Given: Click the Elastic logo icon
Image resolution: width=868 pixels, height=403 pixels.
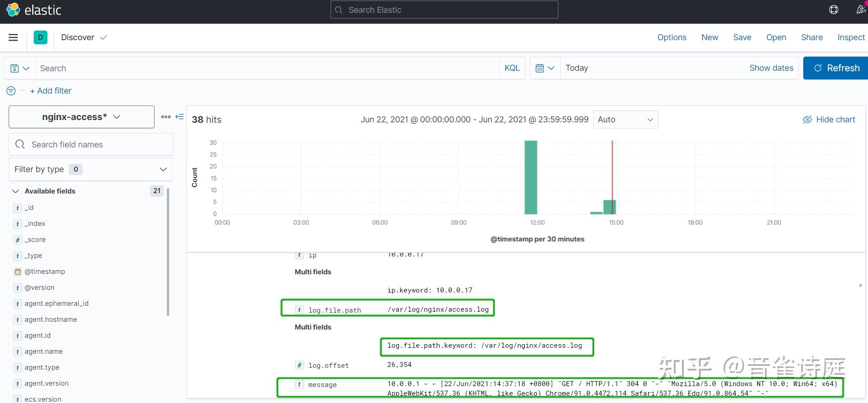Looking at the screenshot, I should click(13, 10).
